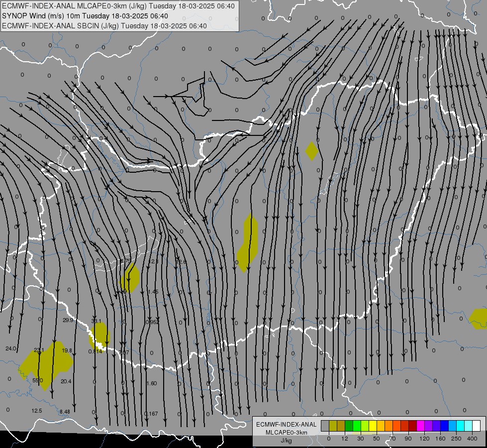This screenshot has width=487, height=448.
Task: Click the map value 7.97
Action: (x=124, y=352)
